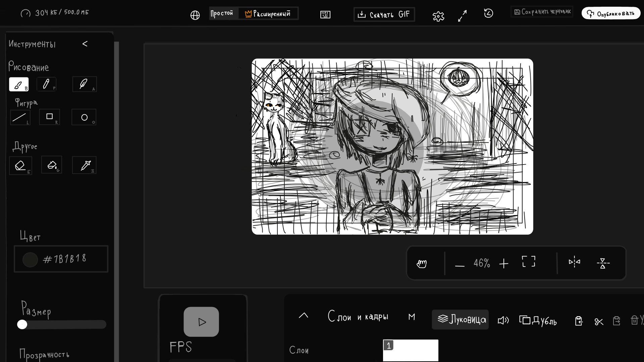Select the pencil drawing tool
This screenshot has width=644, height=362.
(x=46, y=84)
